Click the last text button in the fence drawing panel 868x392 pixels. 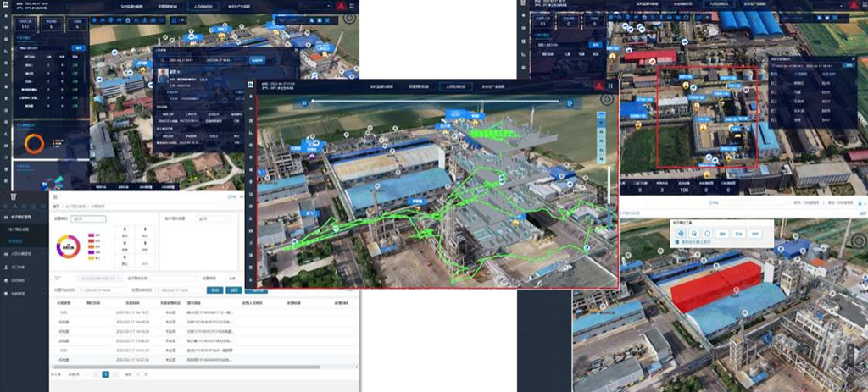click(x=754, y=234)
